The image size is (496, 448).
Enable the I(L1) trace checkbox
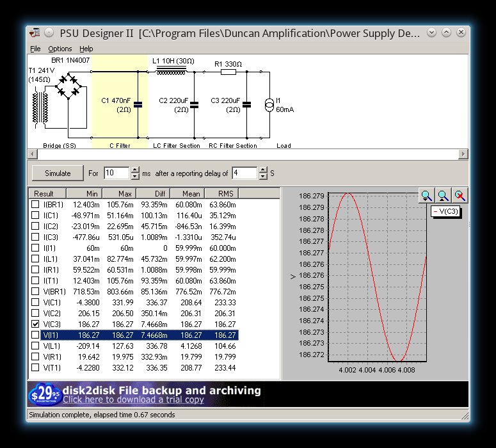(x=35, y=259)
